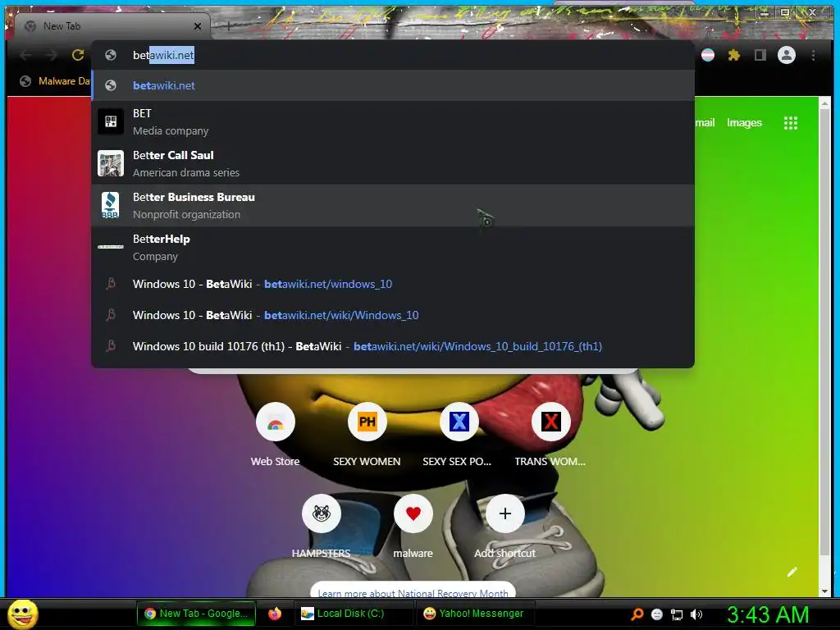Open the smiley Start button
Screen dimensions: 840x630
[x=23, y=614]
